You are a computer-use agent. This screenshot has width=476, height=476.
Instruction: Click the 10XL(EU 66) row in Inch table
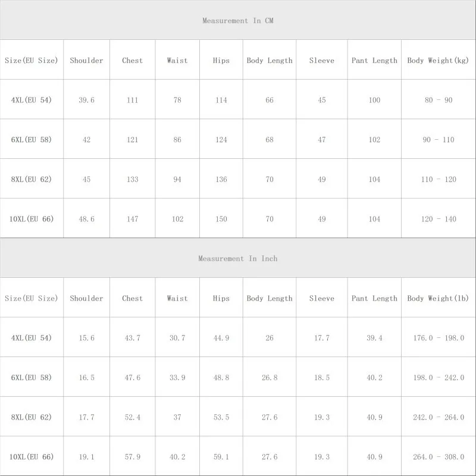pyautogui.click(x=32, y=457)
